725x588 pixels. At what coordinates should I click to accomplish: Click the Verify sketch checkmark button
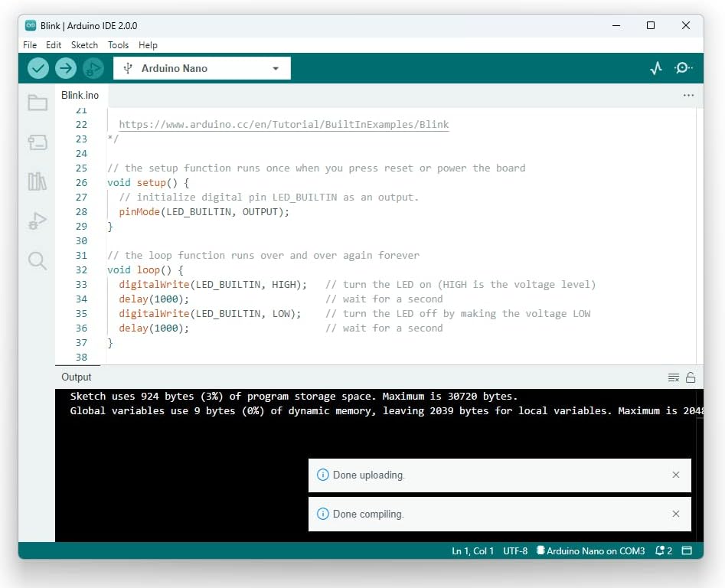click(38, 68)
